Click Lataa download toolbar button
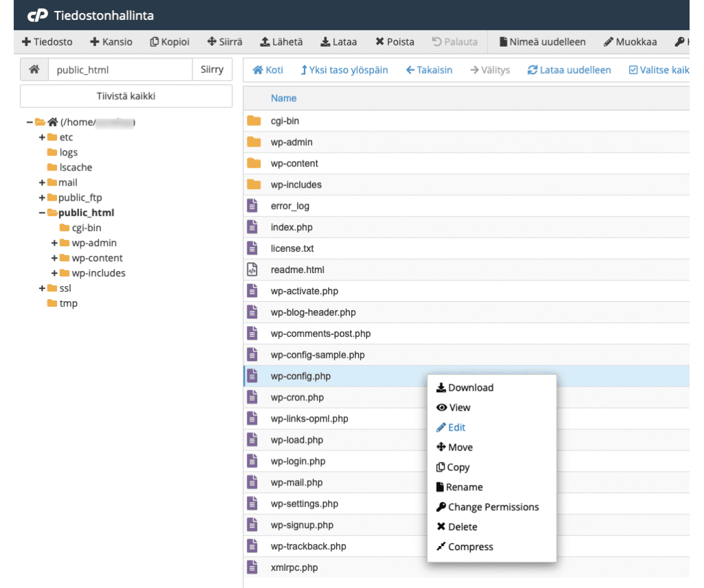Image resolution: width=704 pixels, height=588 pixels. coord(338,42)
